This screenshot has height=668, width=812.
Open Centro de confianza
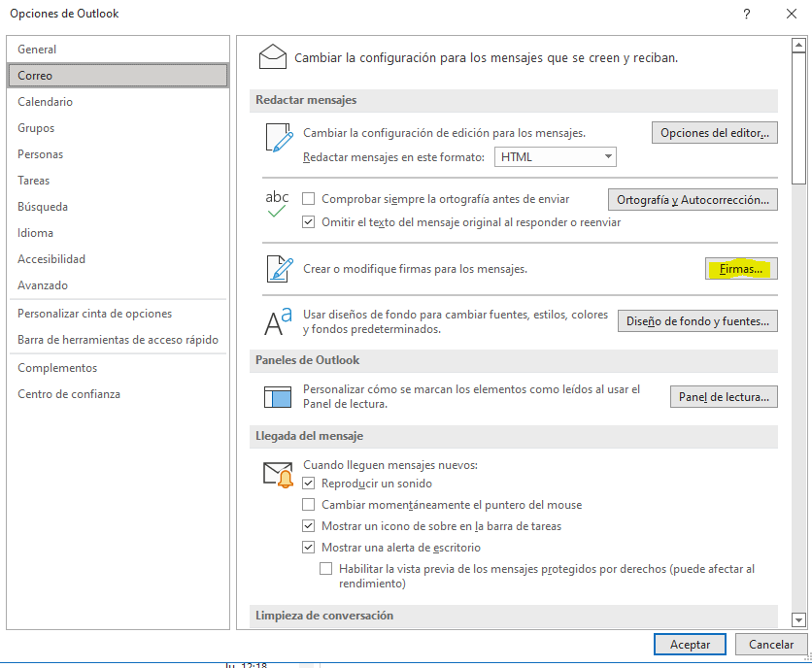point(118,394)
